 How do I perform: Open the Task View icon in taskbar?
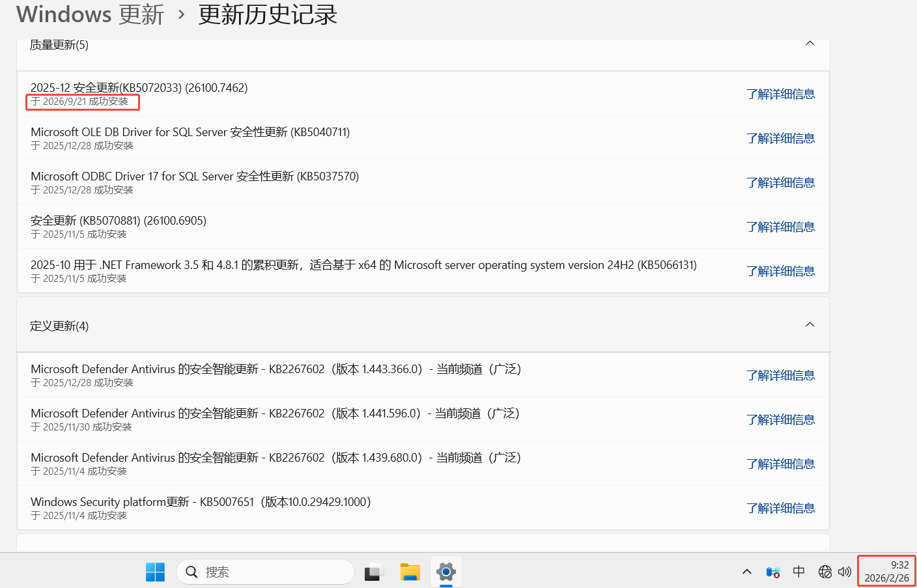(374, 572)
